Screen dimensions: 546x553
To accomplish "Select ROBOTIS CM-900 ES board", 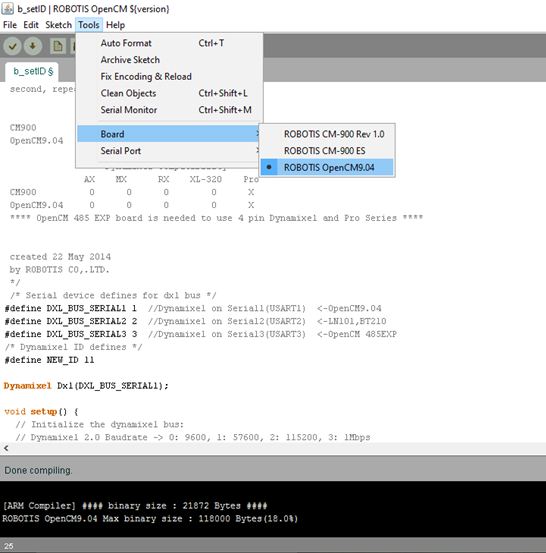I will (x=327, y=151).
